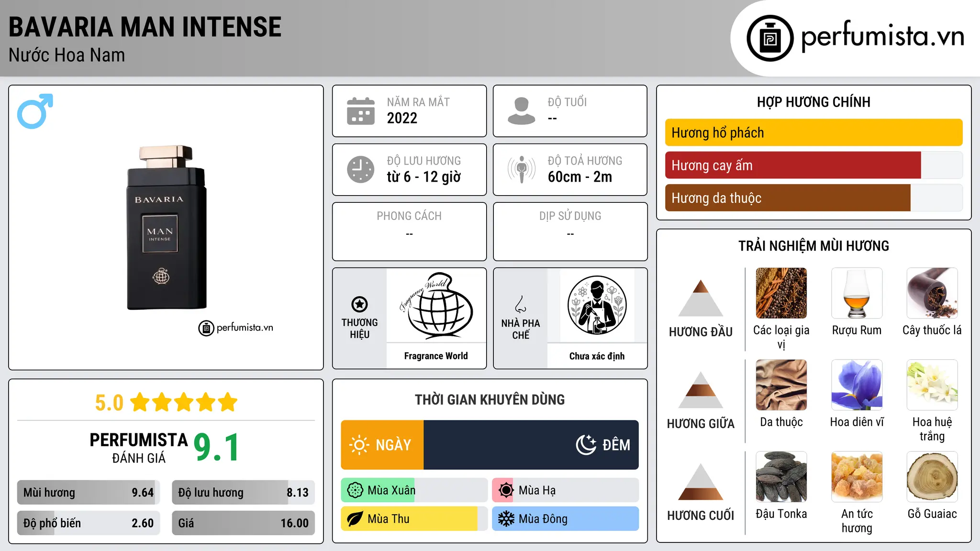Click the blue male gender symbol icon
This screenshot has height=551, width=980.
35,111
